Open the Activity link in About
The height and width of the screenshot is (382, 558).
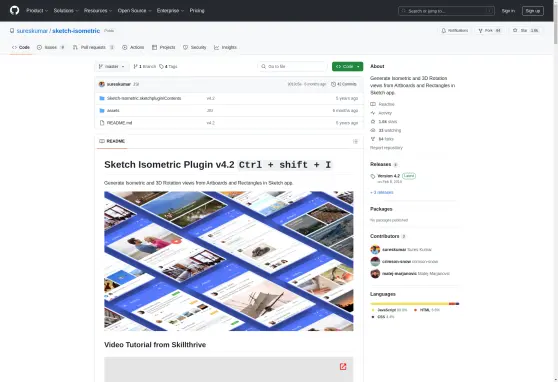click(x=381, y=113)
